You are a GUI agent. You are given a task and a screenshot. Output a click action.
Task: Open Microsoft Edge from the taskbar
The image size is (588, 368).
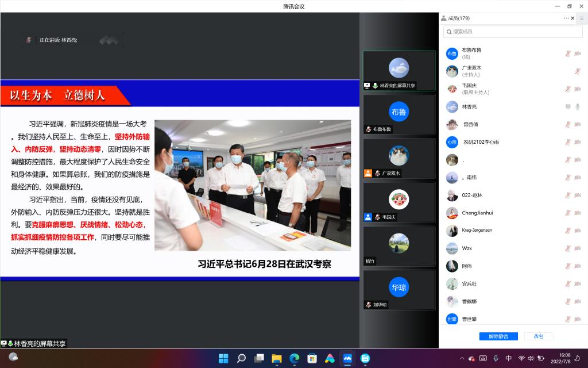[294, 358]
